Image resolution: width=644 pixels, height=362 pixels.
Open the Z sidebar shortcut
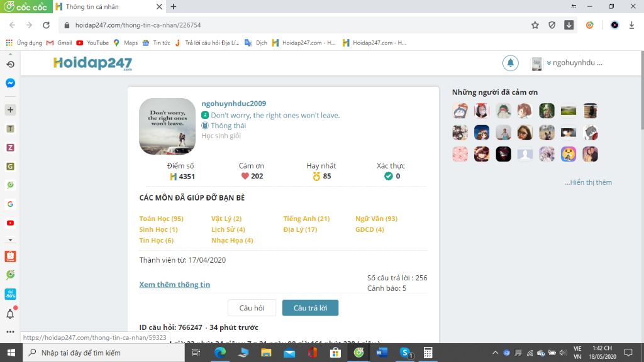click(10, 147)
